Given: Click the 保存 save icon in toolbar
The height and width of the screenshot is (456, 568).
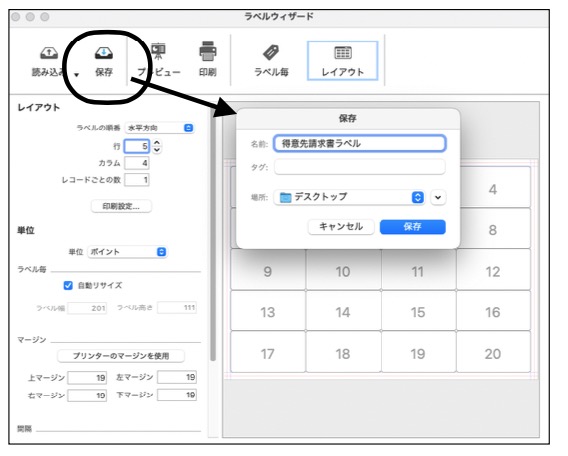Looking at the screenshot, I should (x=104, y=53).
